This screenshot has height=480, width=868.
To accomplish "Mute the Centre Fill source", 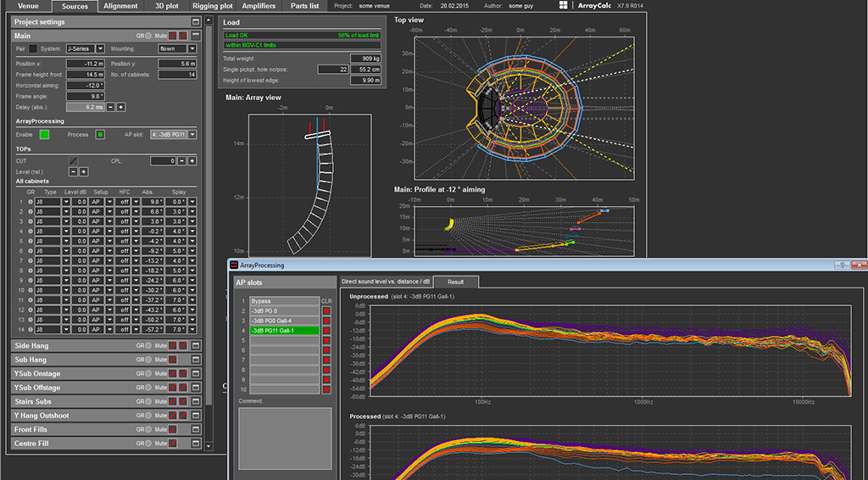I will [171, 444].
